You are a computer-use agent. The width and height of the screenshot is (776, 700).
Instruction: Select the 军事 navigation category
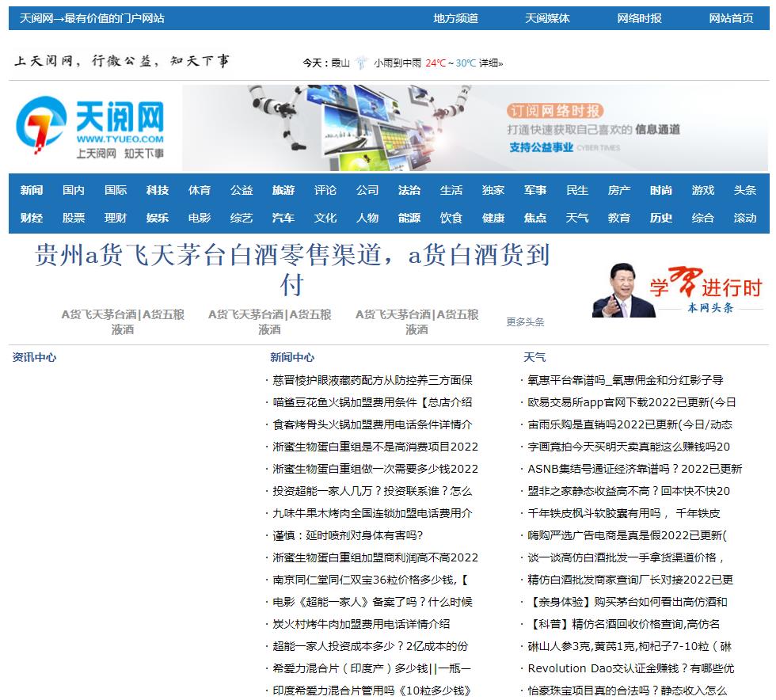coord(535,190)
